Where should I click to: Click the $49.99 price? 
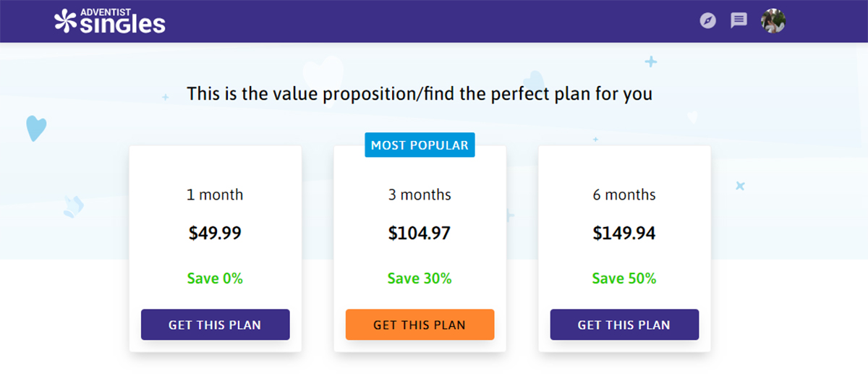point(215,233)
